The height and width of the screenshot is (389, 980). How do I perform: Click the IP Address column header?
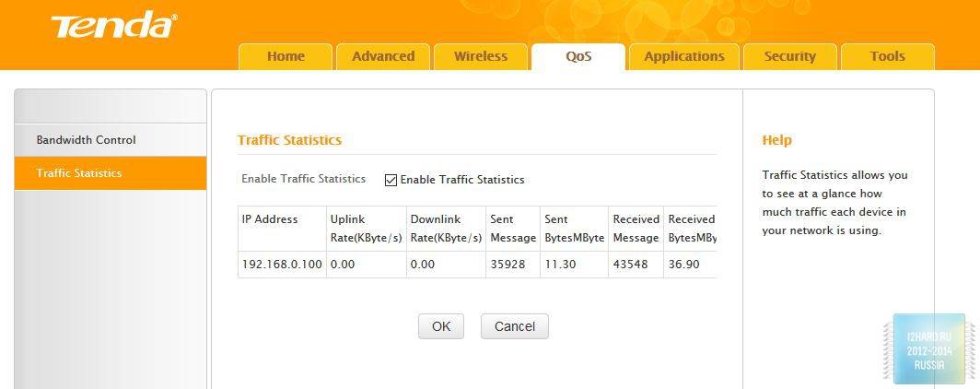(x=270, y=219)
